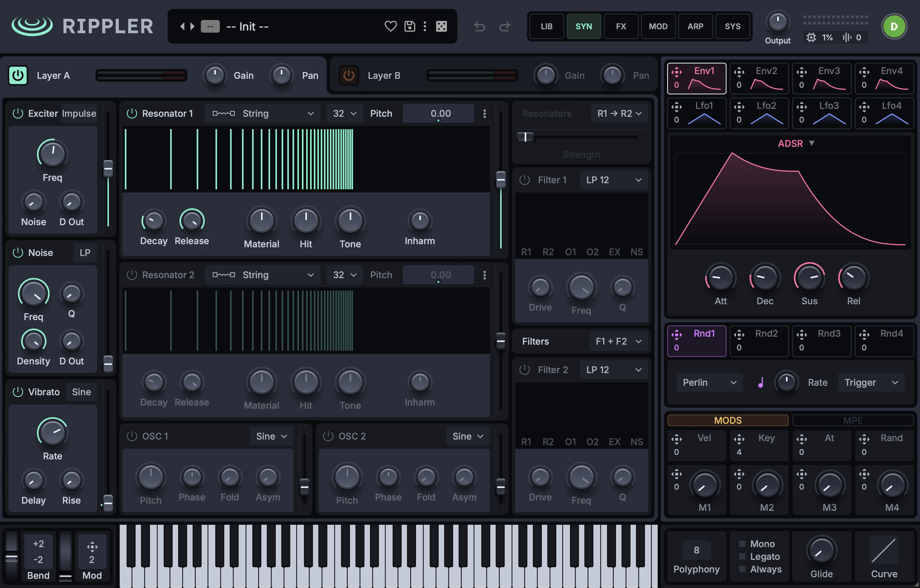Open Resonator 1 String model dropdown
This screenshot has height=588, width=920.
(263, 113)
